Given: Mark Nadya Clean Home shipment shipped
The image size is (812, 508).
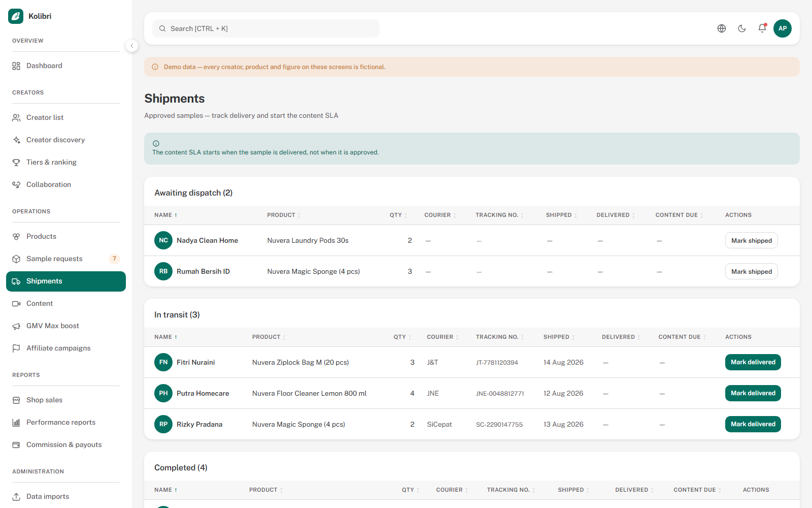Looking at the screenshot, I should 752,240.
